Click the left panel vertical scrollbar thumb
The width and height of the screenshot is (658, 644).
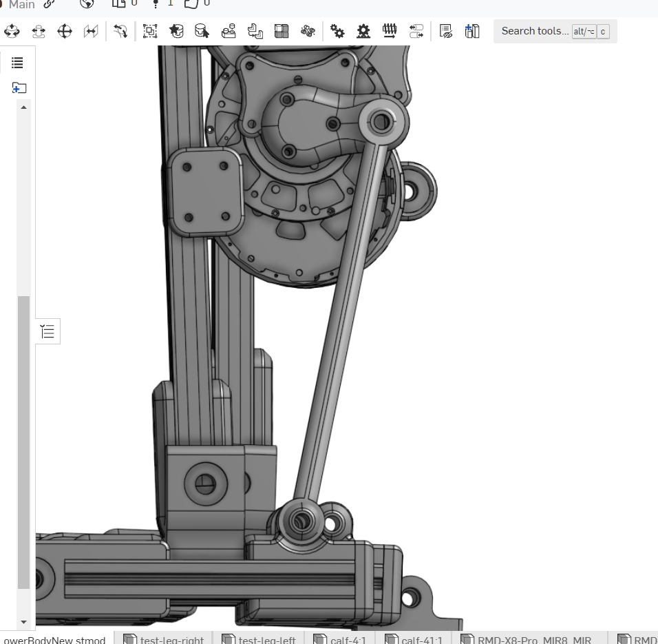click(24, 441)
